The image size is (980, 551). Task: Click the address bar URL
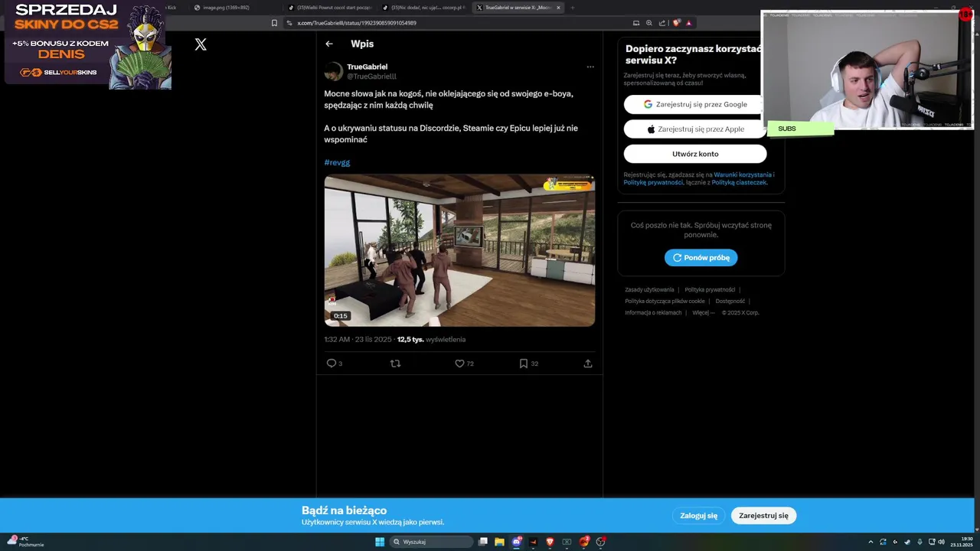[x=357, y=23]
